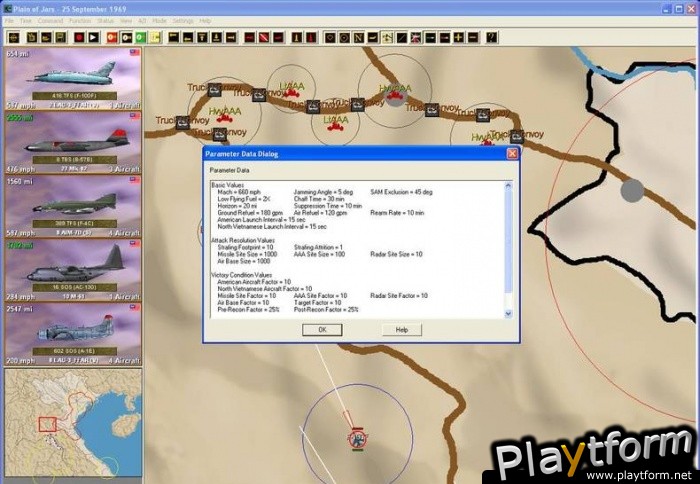Viewport: 700px width, 484px height.
Task: Click the 'Ground Refuel = 180 gpm' text
Action: (250, 213)
